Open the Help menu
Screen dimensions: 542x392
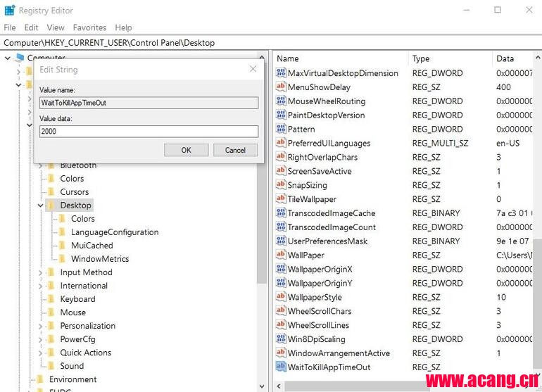point(123,27)
